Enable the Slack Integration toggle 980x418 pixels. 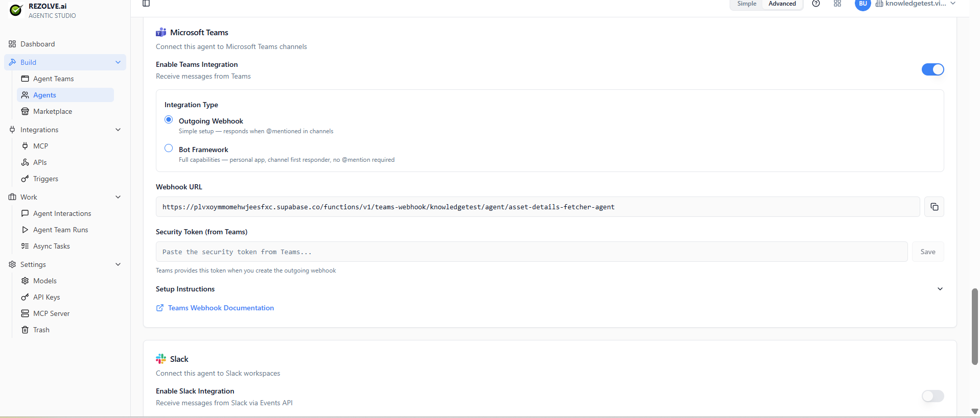point(932,396)
